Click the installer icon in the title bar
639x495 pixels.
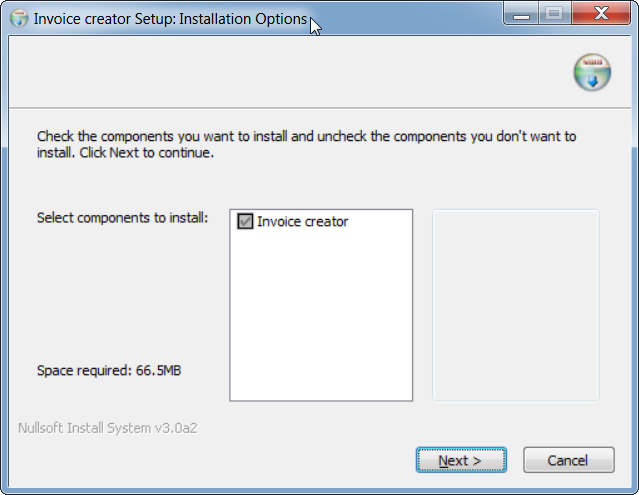(x=18, y=19)
